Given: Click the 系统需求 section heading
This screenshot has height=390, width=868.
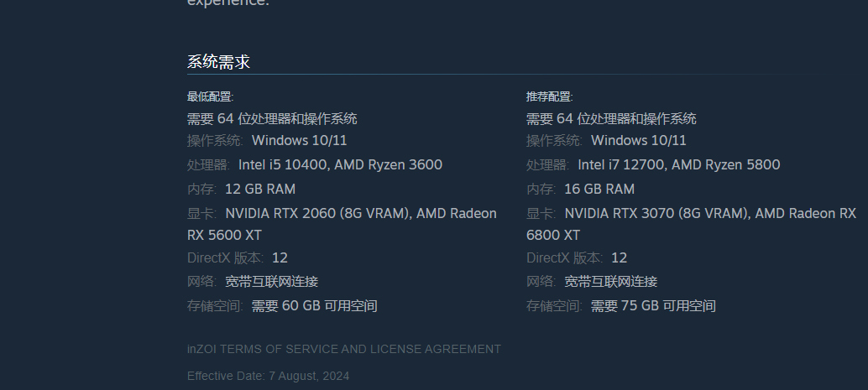Looking at the screenshot, I should [218, 61].
